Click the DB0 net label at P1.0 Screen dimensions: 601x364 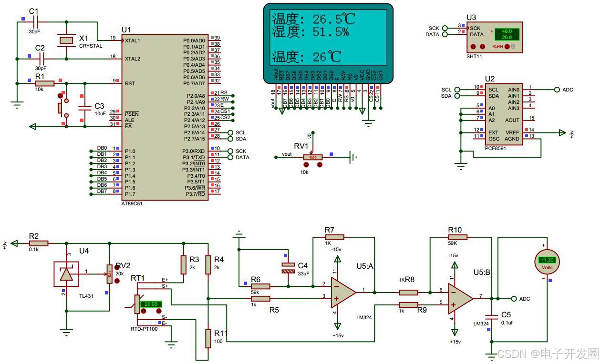(102, 148)
